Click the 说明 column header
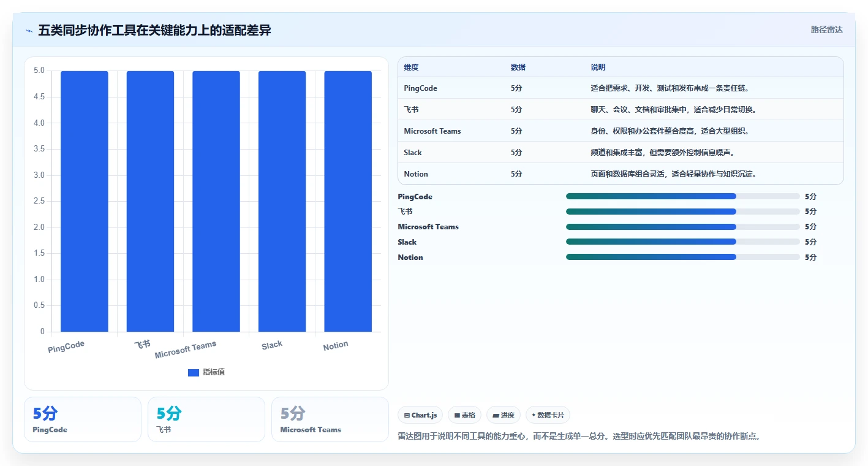The image size is (868, 466). tap(598, 67)
